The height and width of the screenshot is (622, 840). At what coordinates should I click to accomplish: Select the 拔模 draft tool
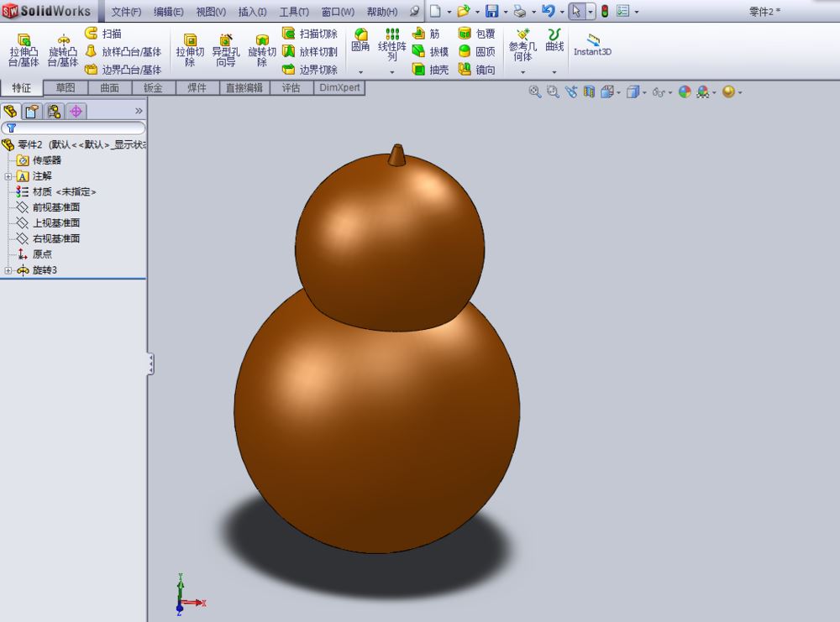coord(430,51)
